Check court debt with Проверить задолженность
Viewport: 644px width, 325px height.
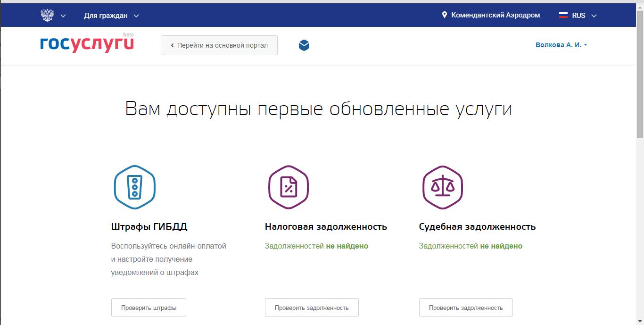tap(465, 308)
